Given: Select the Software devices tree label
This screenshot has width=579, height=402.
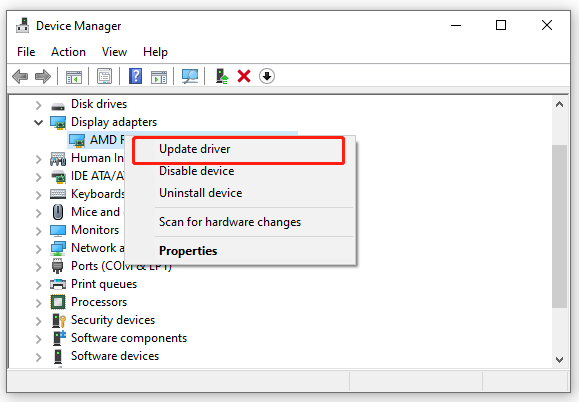Looking at the screenshot, I should [x=115, y=356].
